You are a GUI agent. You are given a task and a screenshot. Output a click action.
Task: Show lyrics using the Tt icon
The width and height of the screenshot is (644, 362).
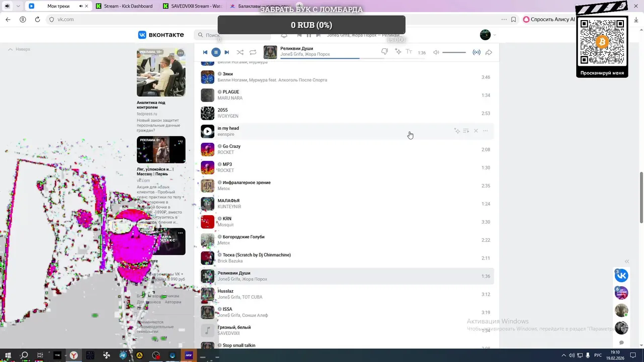pyautogui.click(x=409, y=52)
